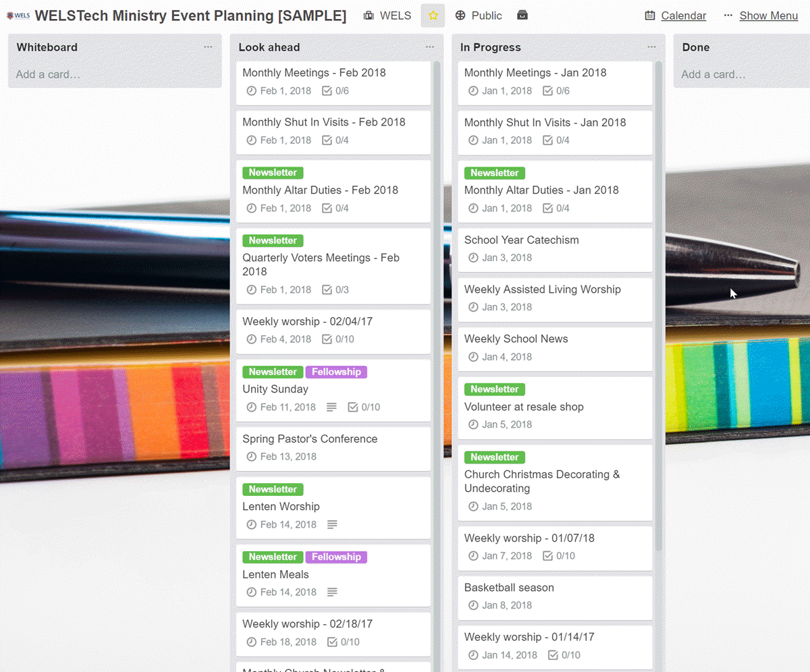This screenshot has width=810, height=672.
Task: Click Add a card in Whiteboard list
Action: point(48,74)
